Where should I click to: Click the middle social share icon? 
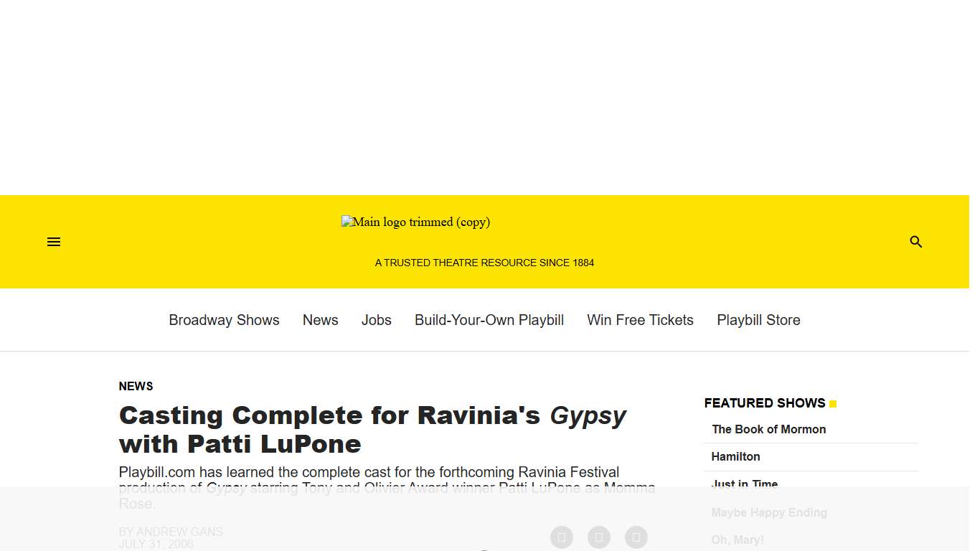pos(598,537)
